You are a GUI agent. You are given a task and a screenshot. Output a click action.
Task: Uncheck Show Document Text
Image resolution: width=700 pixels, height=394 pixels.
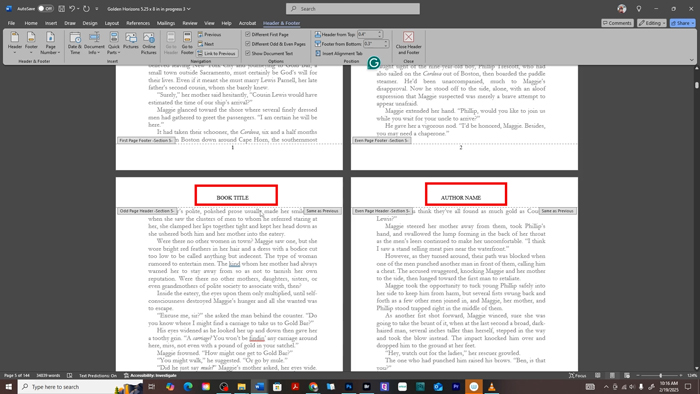(x=269, y=53)
